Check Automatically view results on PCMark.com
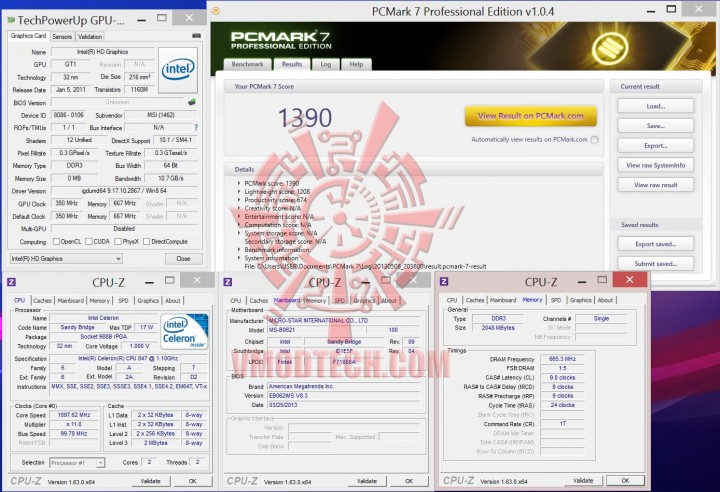 point(594,140)
